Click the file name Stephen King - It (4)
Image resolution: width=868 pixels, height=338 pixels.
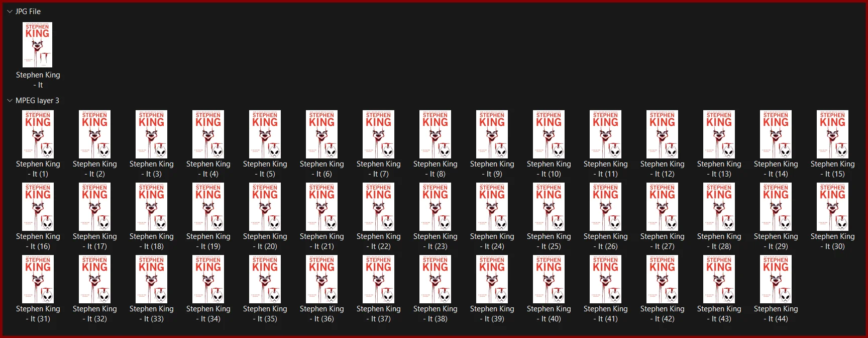[x=208, y=169]
